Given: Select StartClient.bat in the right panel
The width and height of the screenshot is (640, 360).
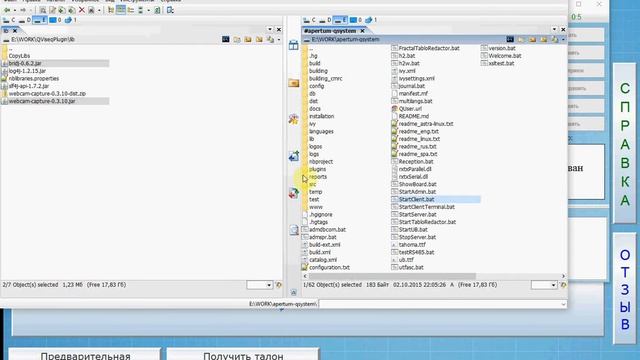Looking at the screenshot, I should click(x=416, y=199).
